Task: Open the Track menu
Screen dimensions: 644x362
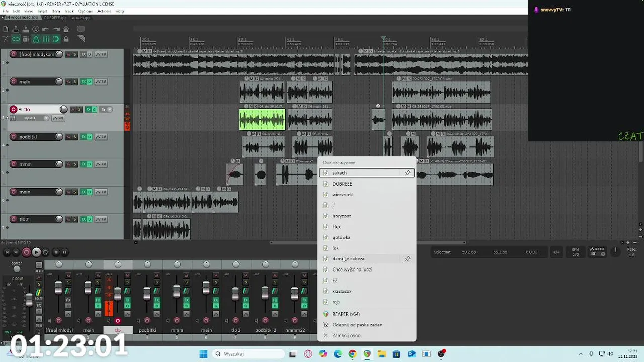Action: [x=69, y=11]
